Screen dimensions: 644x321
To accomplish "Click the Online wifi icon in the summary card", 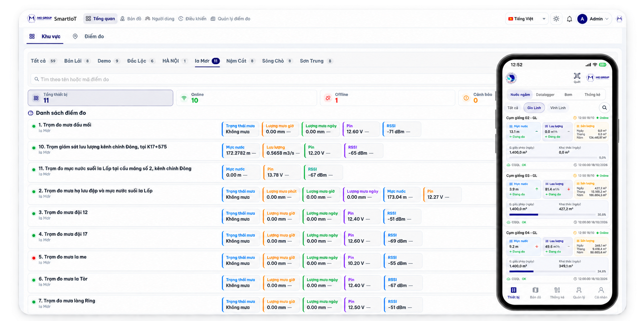I will click(x=184, y=98).
